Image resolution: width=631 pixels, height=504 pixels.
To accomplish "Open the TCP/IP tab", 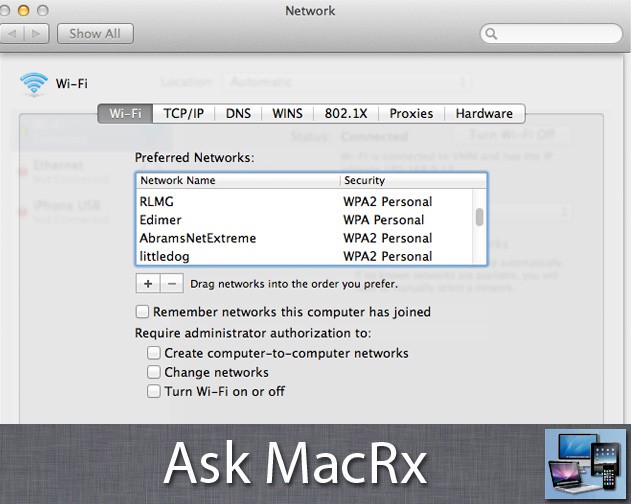I will click(x=184, y=114).
